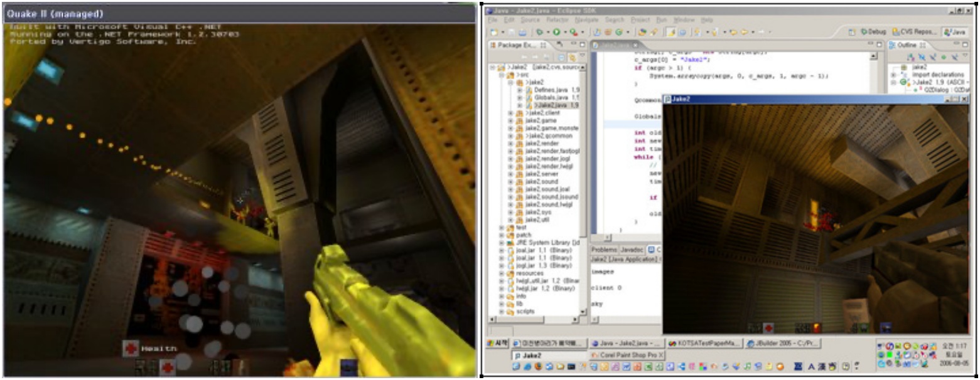
Task: Expand JRE System Library node
Action: point(502,242)
